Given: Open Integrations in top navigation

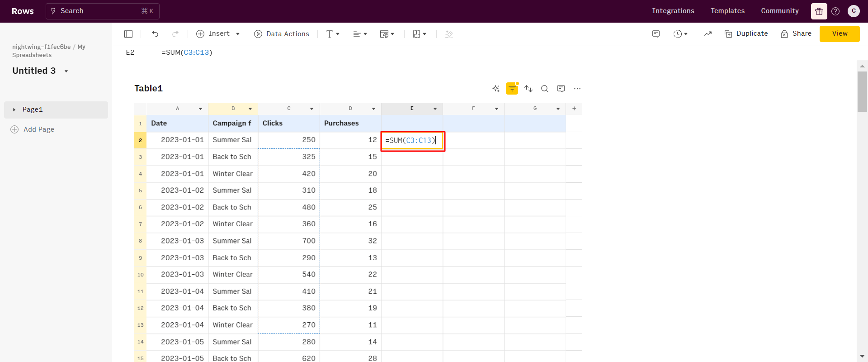Looking at the screenshot, I should click(673, 11).
